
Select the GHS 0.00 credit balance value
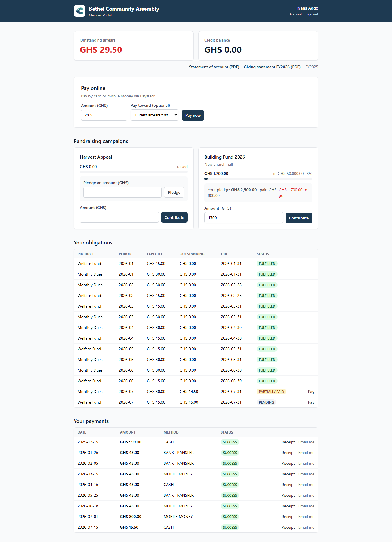223,50
